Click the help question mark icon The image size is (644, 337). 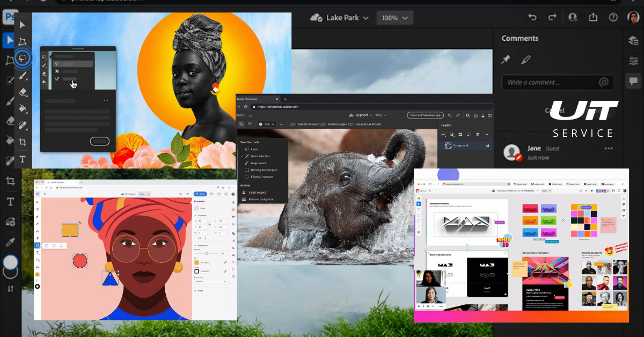(613, 17)
